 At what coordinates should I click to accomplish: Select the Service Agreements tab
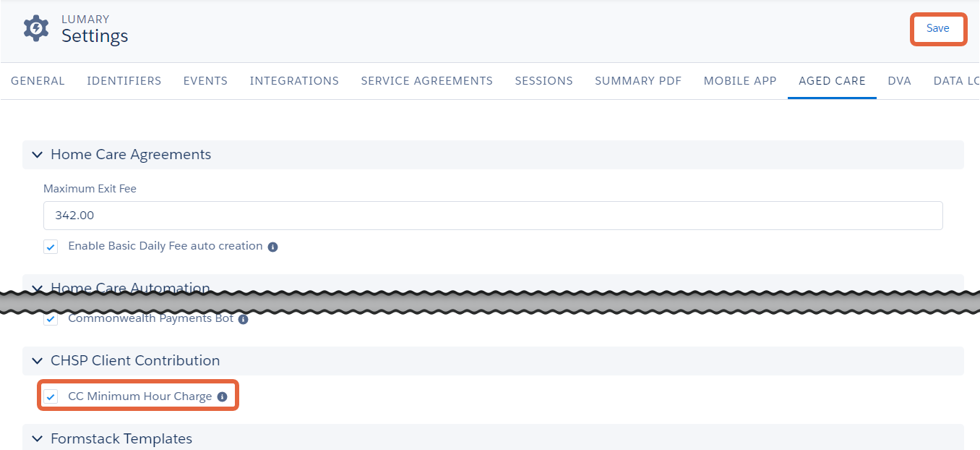pos(426,81)
